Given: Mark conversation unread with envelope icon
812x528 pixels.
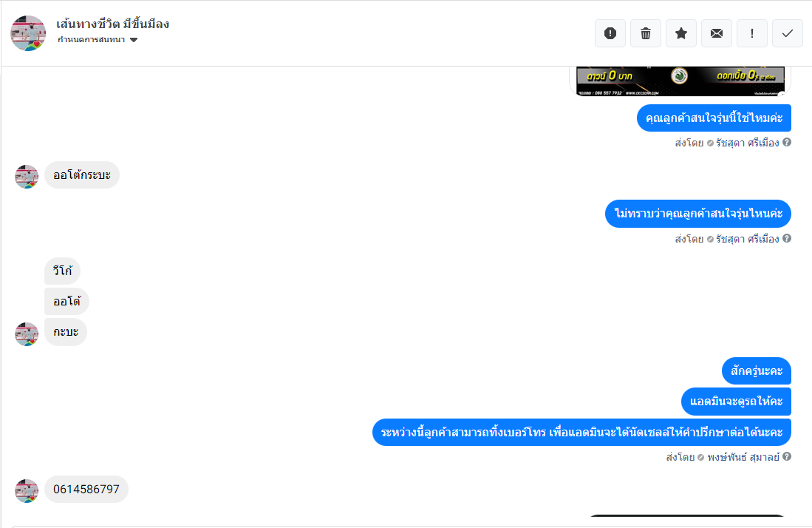Looking at the screenshot, I should click(717, 34).
